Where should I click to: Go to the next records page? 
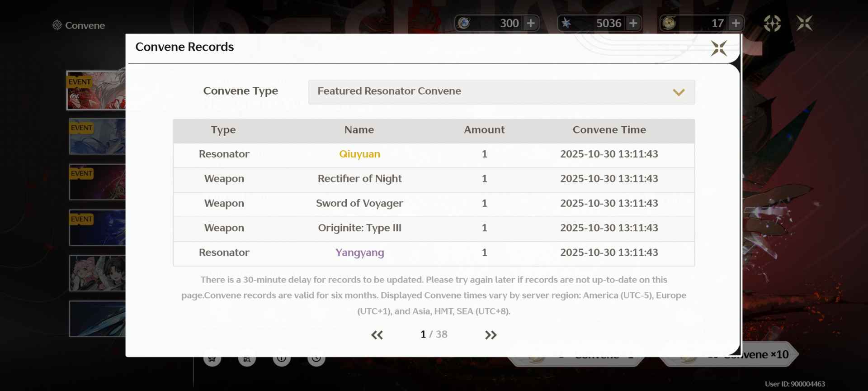[x=491, y=335]
